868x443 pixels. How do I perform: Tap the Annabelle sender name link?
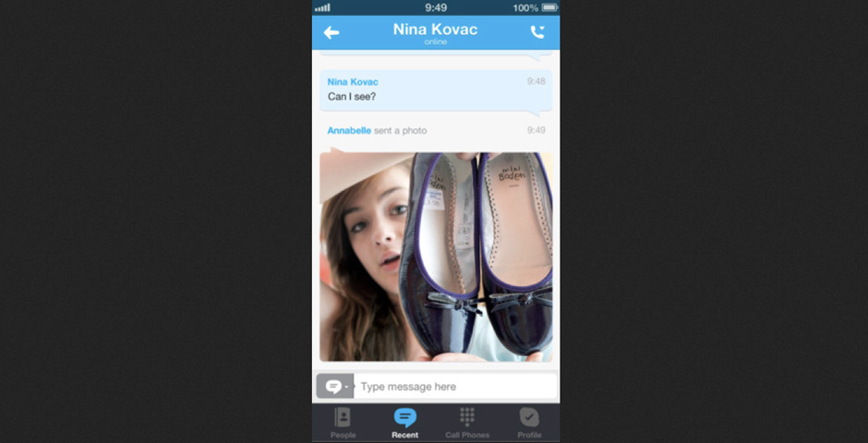(x=349, y=130)
